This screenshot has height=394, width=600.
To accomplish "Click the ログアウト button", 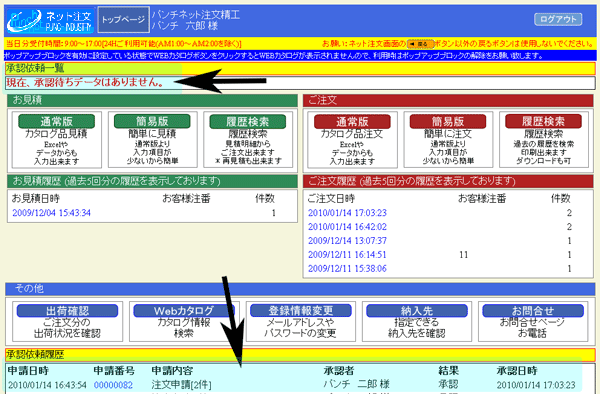I will (x=558, y=19).
